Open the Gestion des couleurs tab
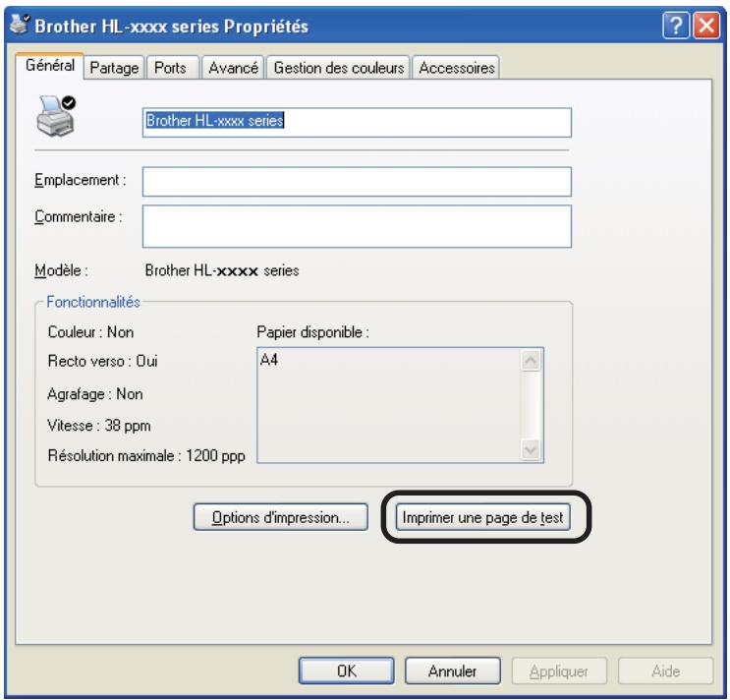 pos(339,68)
